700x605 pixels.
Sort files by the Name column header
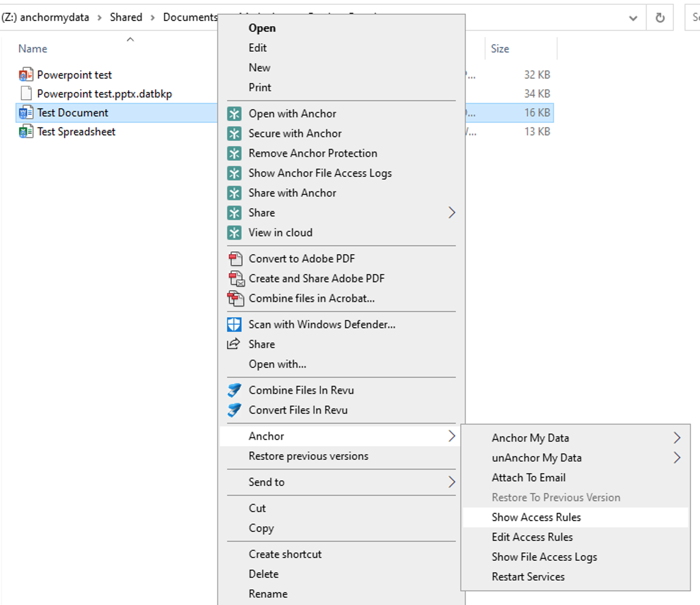33,49
